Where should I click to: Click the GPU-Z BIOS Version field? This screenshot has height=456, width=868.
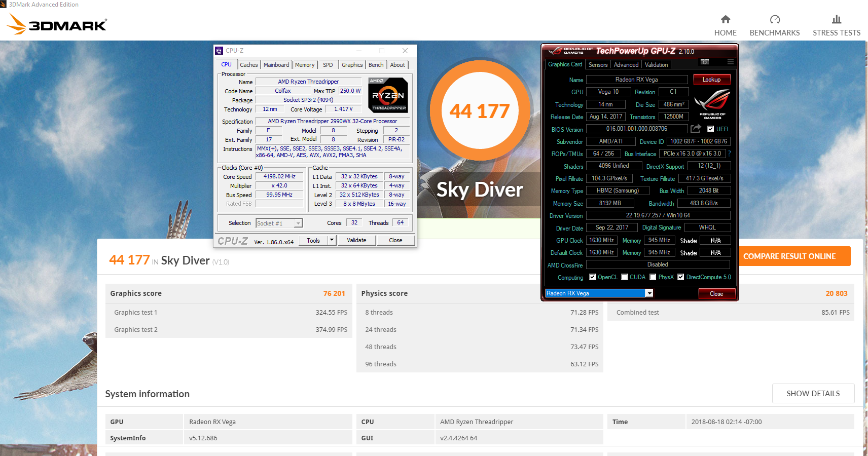tap(637, 129)
